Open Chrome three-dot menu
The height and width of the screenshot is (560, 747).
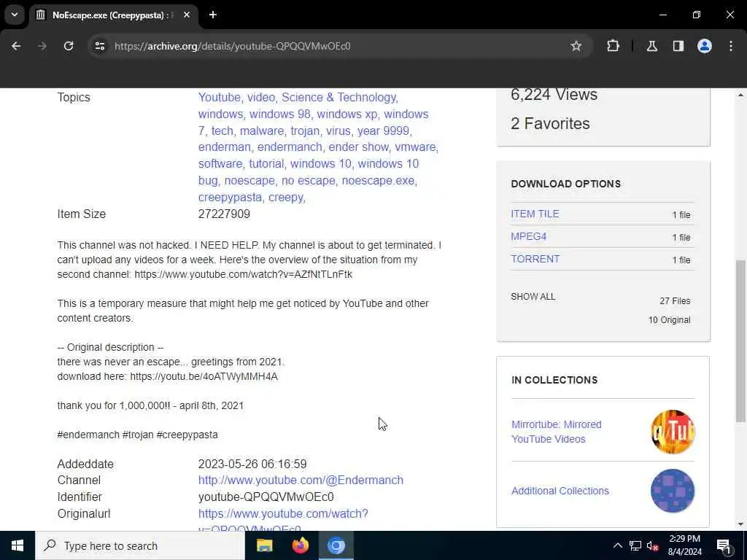[x=731, y=46]
